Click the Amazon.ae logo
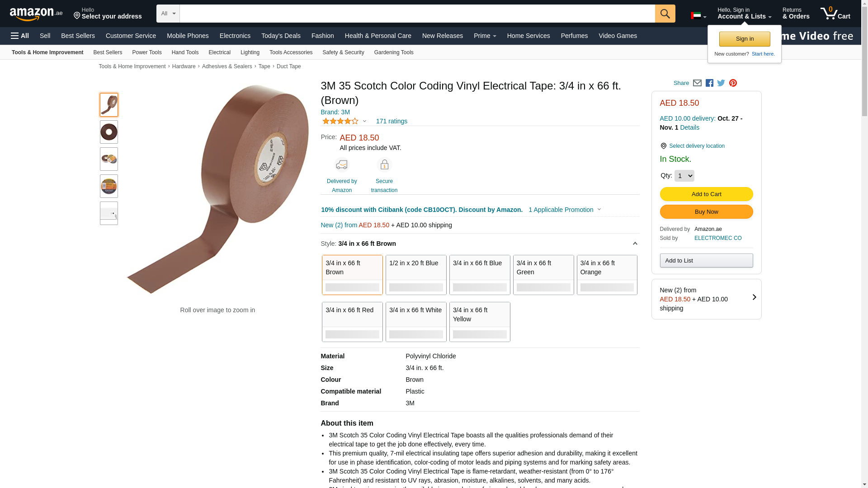Viewport: 868px width, 488px height. (x=36, y=14)
